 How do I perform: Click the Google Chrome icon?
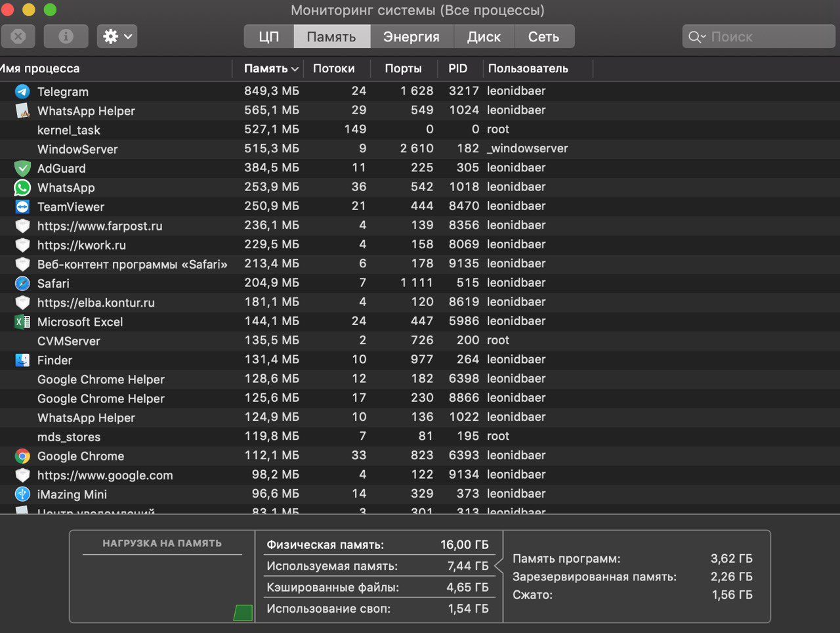(22, 456)
